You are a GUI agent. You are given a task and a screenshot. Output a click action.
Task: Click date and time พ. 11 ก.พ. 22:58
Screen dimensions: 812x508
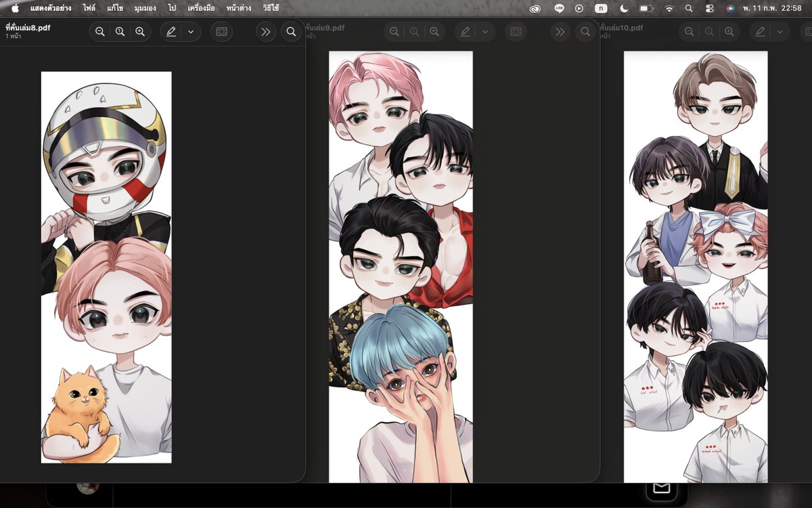[772, 8]
